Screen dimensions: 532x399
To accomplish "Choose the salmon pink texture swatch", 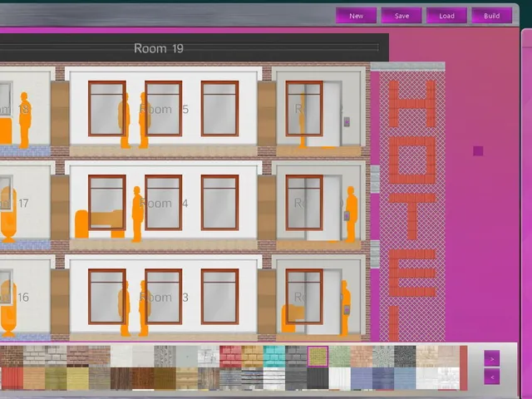I will click(362, 357).
